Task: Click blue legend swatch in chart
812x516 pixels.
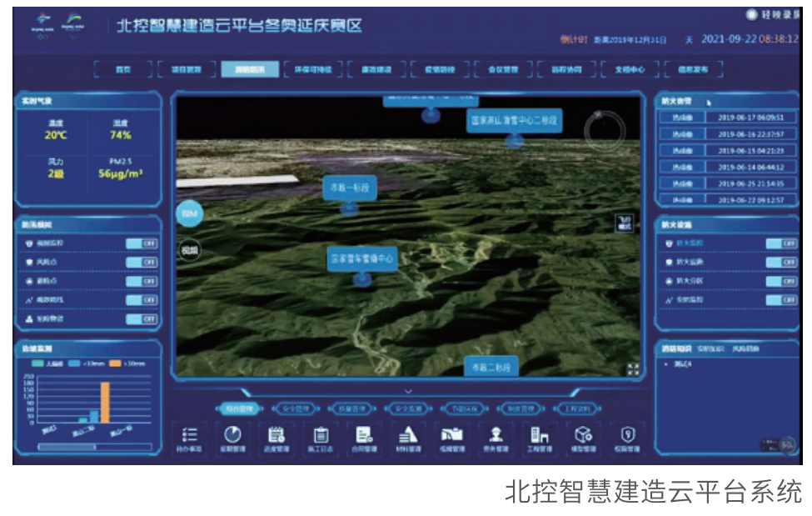Action: pos(75,363)
